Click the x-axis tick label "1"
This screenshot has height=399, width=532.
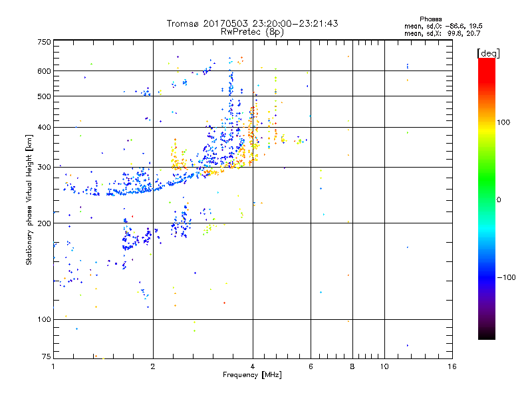tap(53, 366)
